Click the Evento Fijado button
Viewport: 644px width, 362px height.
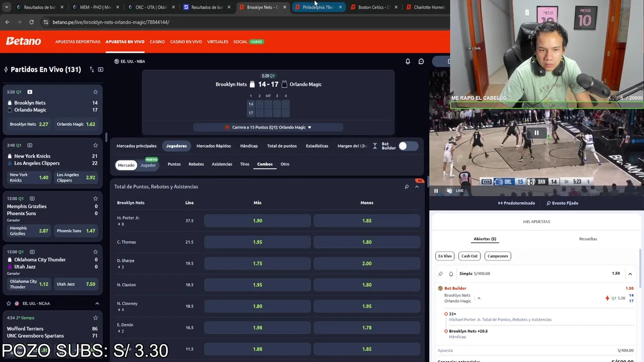[x=562, y=203]
